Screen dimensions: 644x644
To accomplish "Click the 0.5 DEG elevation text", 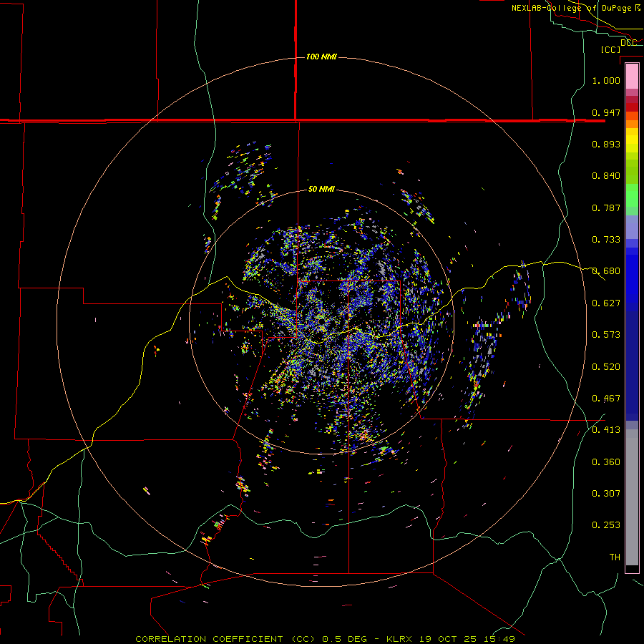I will click(x=344, y=639).
